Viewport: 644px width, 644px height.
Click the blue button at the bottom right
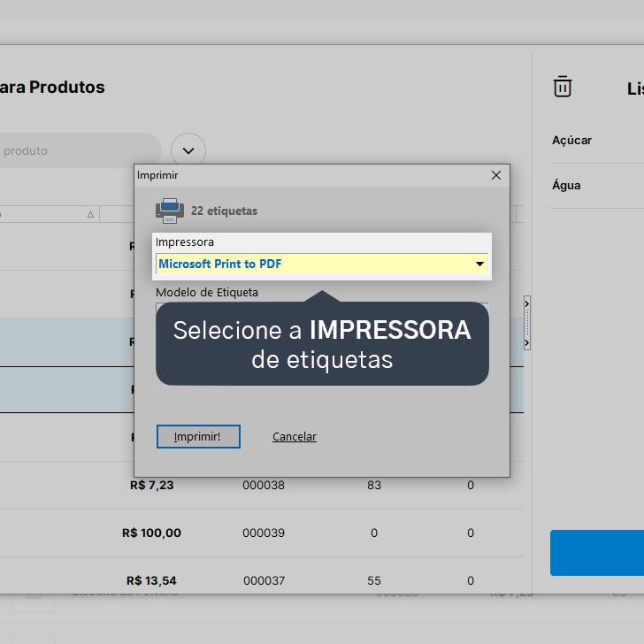point(597,552)
